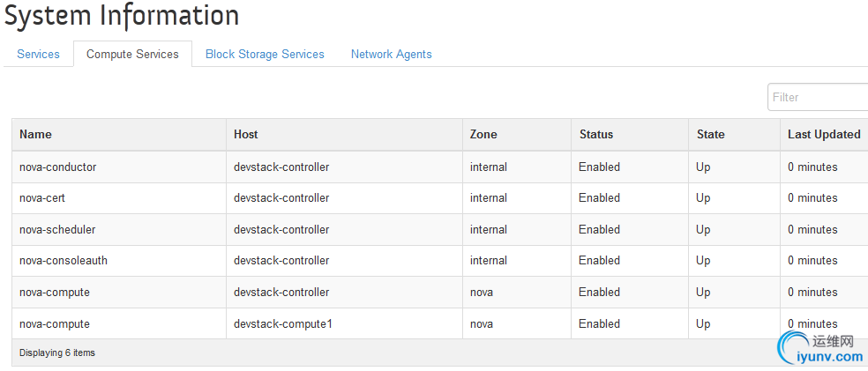Screen dimensions: 868x371
Task: Click the Last Updated column header
Action: (824, 134)
